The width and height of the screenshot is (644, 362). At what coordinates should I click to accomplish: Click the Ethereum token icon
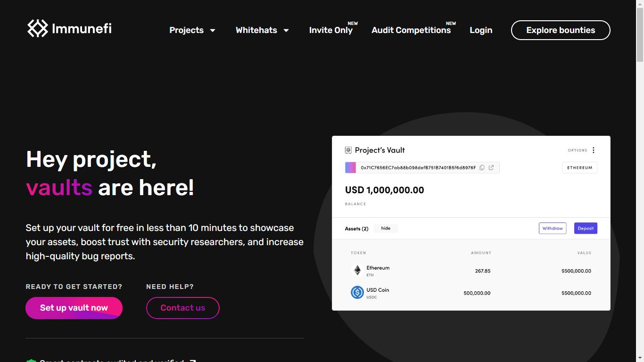tap(357, 271)
